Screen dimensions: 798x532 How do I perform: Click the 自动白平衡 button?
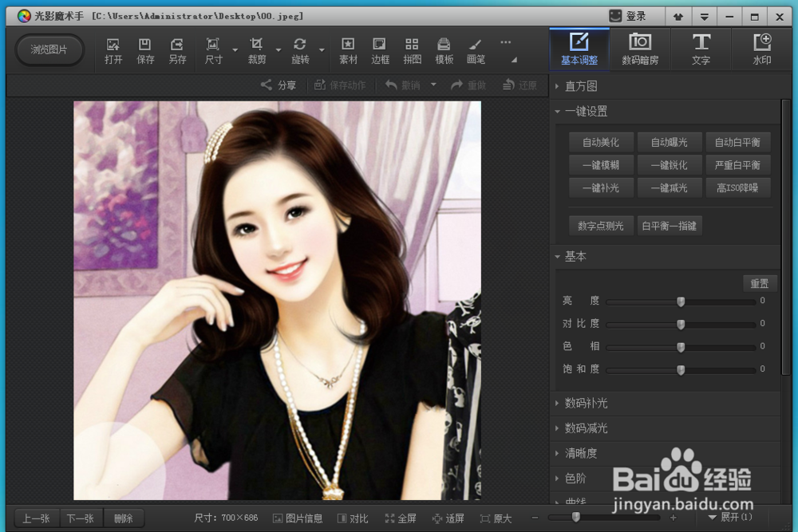[x=737, y=143]
